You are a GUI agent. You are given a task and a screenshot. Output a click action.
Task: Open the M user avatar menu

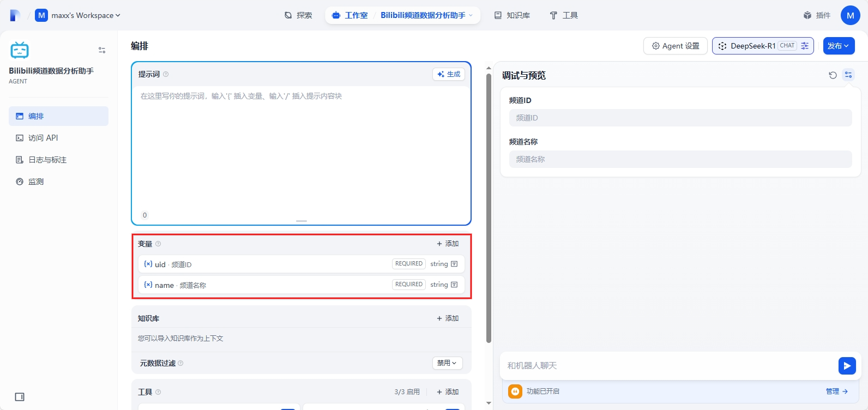click(x=850, y=15)
